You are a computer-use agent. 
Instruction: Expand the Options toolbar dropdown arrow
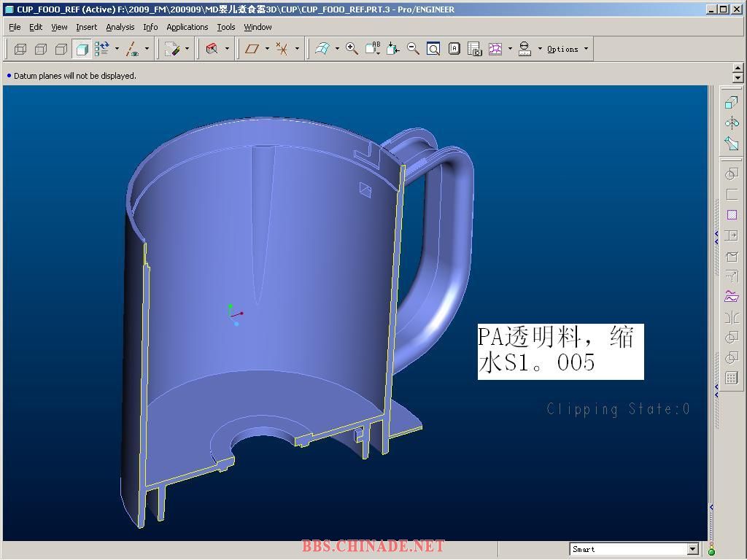click(x=586, y=49)
